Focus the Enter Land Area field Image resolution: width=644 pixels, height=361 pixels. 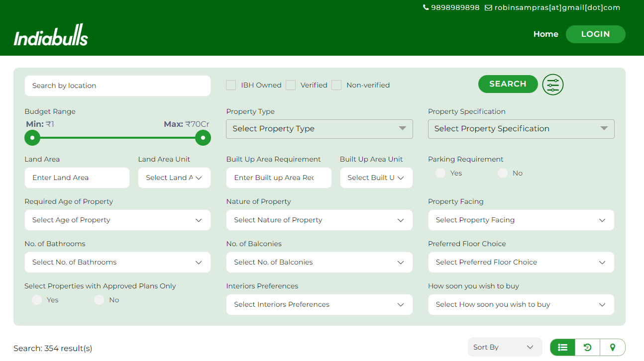pyautogui.click(x=77, y=178)
